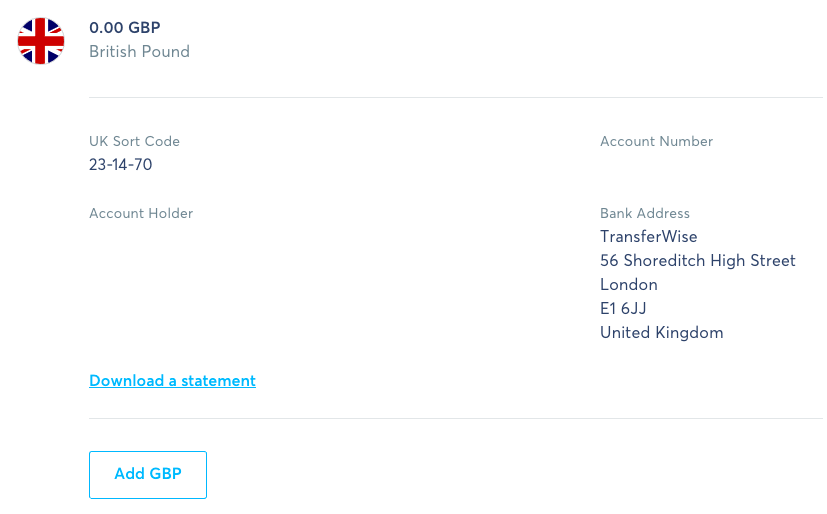
Task: Select the E1 6JJ postcode
Action: point(623,308)
